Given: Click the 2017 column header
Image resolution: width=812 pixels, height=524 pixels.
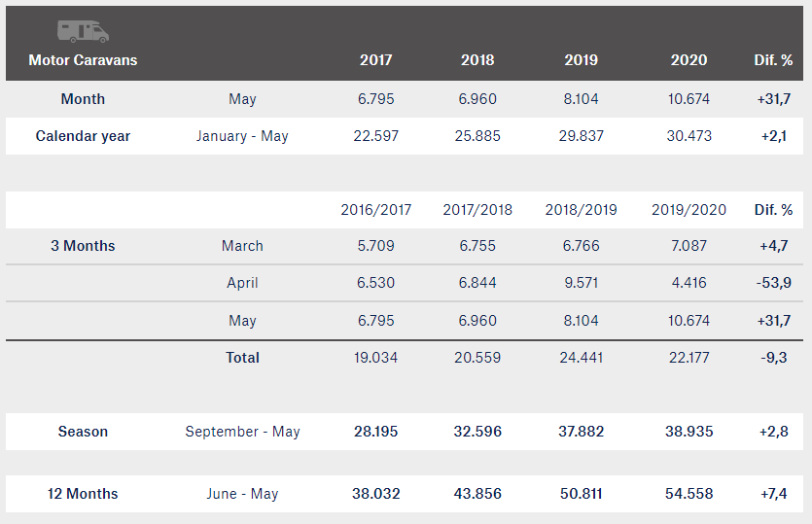Looking at the screenshot, I should pyautogui.click(x=376, y=60).
